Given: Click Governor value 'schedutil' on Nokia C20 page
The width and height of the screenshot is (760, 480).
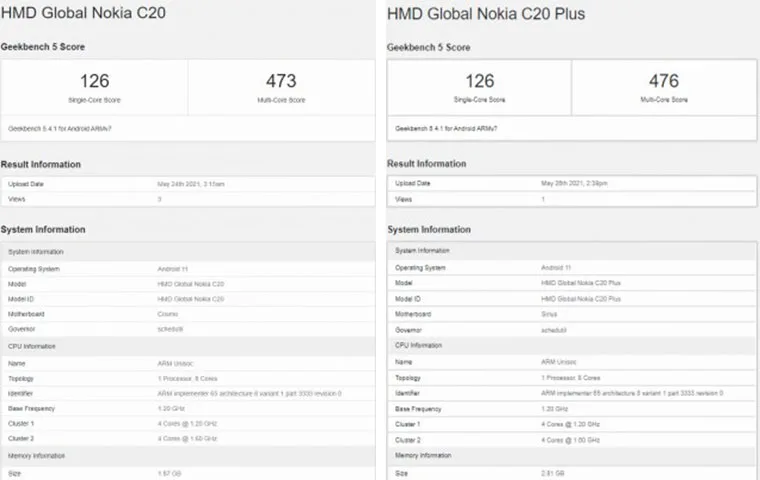Looking at the screenshot, I should (x=170, y=329).
